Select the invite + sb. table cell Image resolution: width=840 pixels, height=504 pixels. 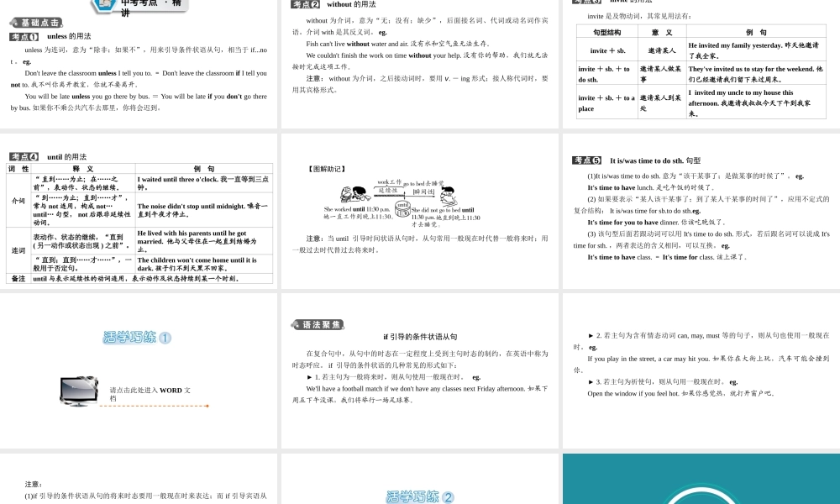(x=607, y=50)
